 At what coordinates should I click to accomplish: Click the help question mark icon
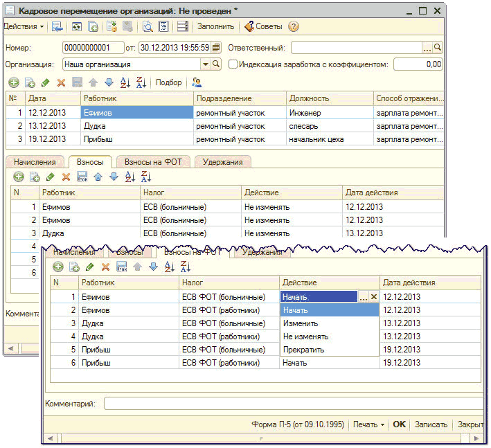(x=294, y=26)
